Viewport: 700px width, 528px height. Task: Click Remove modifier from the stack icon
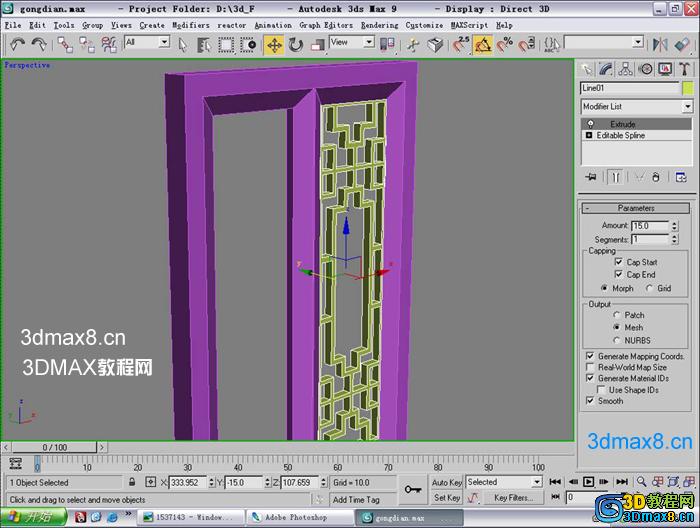[655, 177]
